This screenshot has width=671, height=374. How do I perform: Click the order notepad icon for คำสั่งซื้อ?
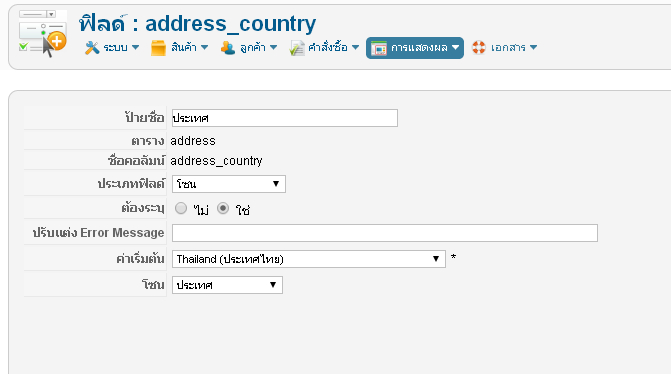297,48
